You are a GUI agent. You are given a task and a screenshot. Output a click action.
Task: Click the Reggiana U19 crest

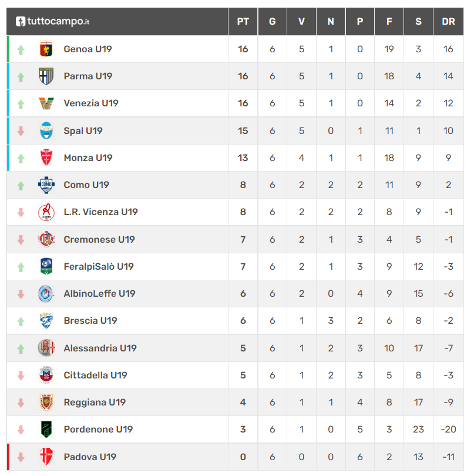pos(46,402)
